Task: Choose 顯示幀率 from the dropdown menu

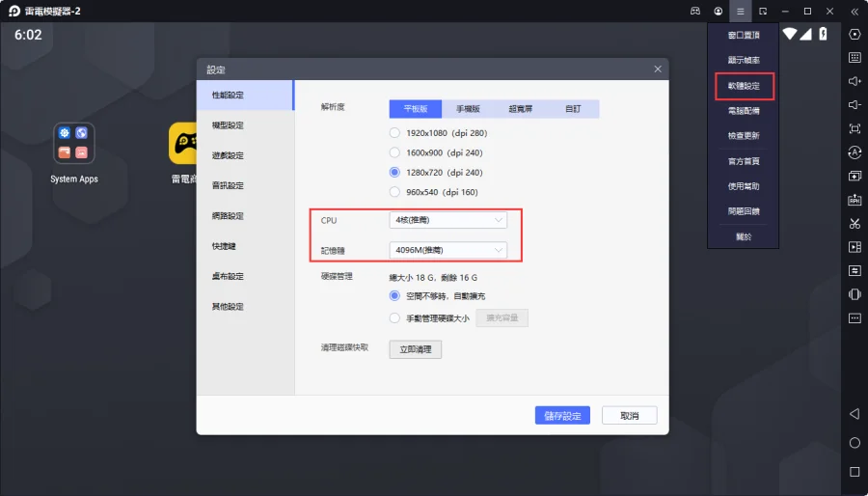Action: [744, 60]
